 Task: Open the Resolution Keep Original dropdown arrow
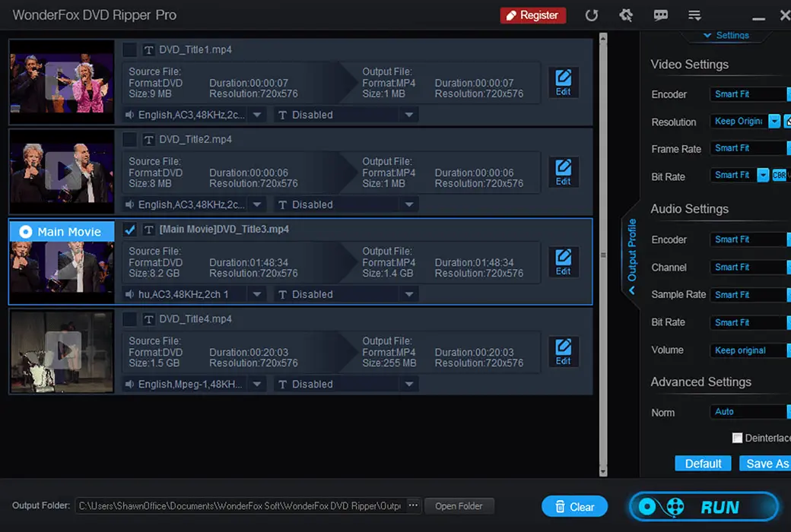click(774, 122)
